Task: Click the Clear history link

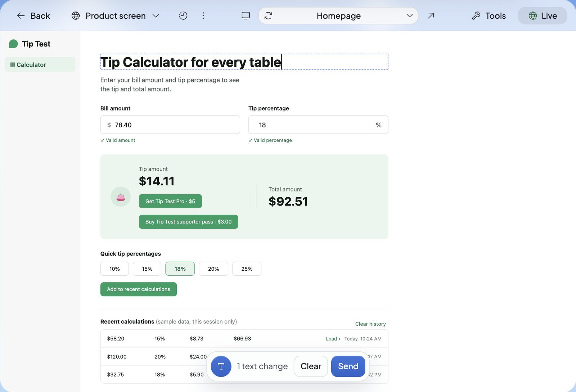Action: pos(370,324)
